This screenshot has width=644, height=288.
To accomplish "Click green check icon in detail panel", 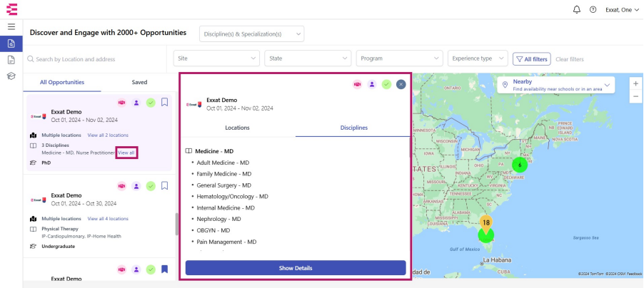I will pos(386,84).
